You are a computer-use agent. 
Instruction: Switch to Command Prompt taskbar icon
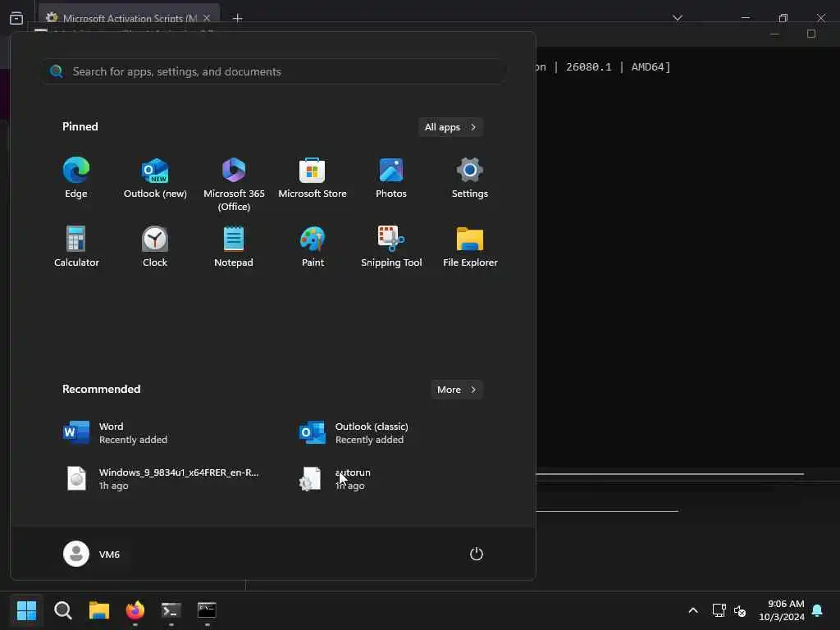coord(207,610)
